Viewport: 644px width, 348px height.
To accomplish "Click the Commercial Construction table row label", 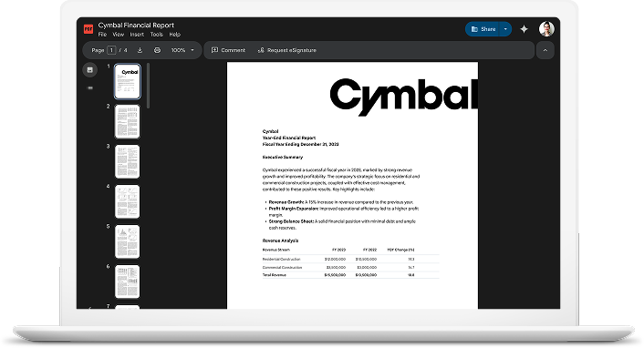I will click(282, 268).
